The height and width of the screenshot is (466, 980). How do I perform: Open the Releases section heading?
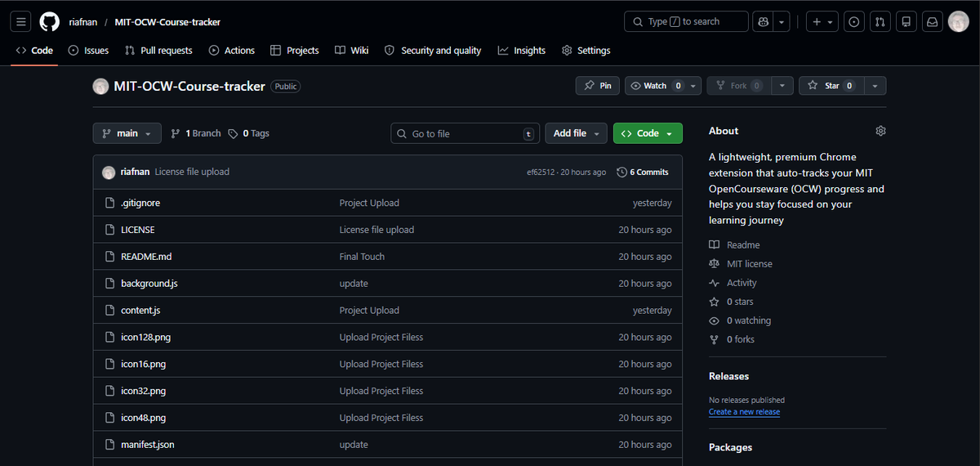tap(728, 376)
